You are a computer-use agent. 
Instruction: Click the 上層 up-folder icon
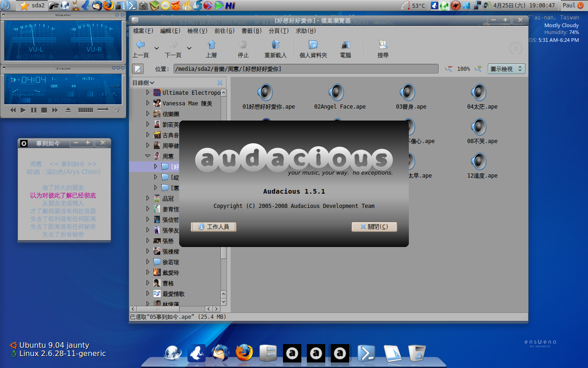(211, 45)
